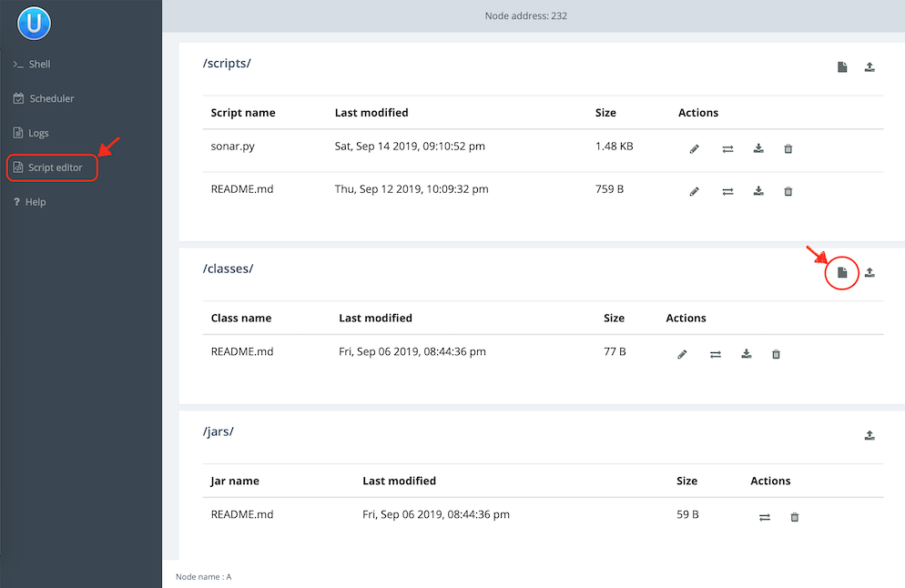905x588 pixels.
Task: Delete the sonar.py script
Action: (788, 149)
